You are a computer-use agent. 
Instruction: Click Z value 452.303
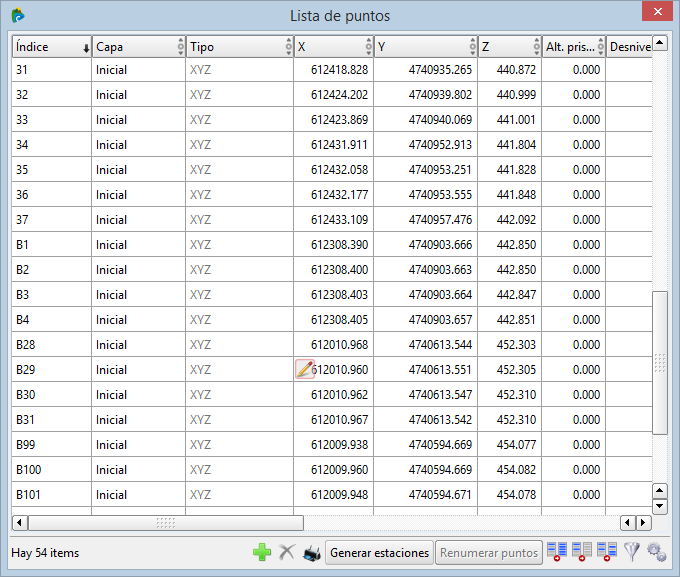tap(516, 344)
